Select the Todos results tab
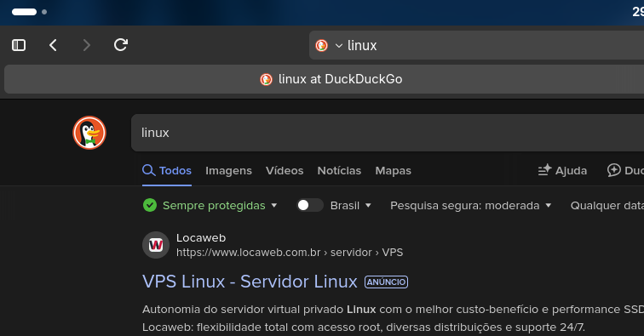Viewport: 644px width, 336px height. 167,171
